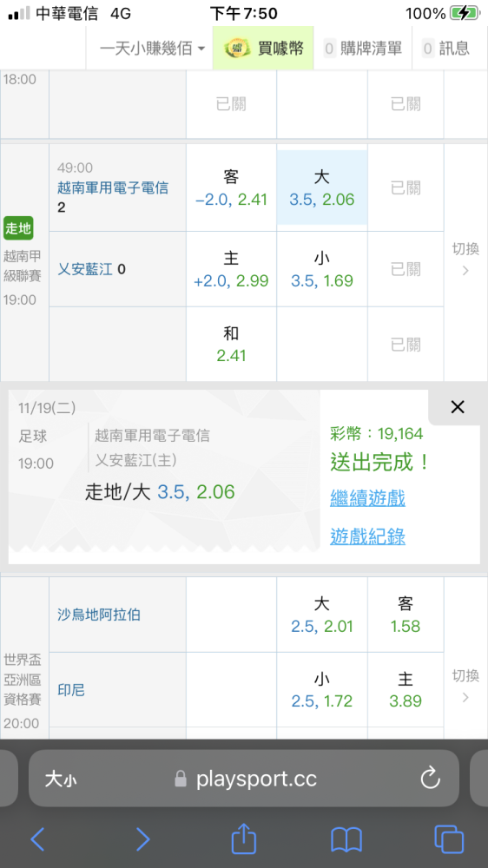Tap Safari forward arrow icon

point(142,839)
